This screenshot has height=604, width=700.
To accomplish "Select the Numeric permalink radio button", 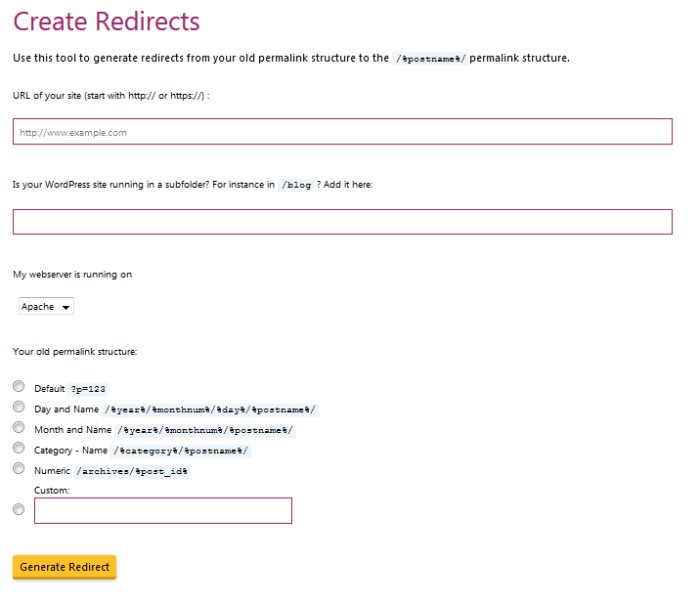I will tap(19, 469).
